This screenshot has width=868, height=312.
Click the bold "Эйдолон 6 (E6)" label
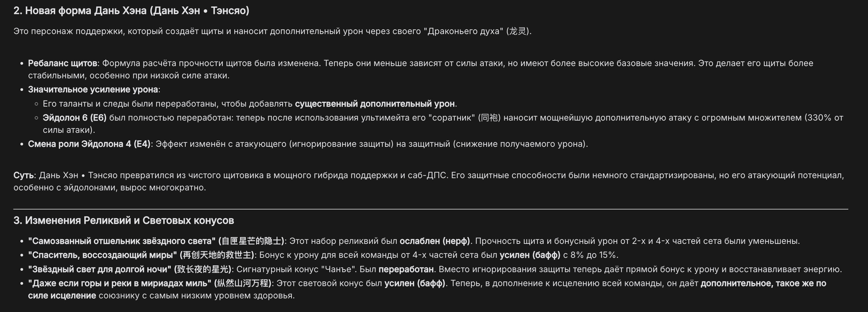coord(74,118)
